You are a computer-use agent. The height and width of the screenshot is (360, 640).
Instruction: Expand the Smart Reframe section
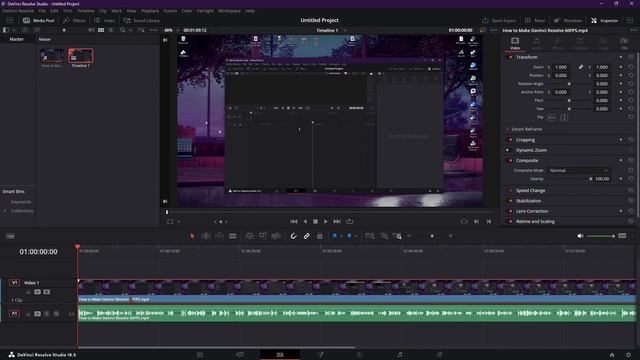point(527,129)
